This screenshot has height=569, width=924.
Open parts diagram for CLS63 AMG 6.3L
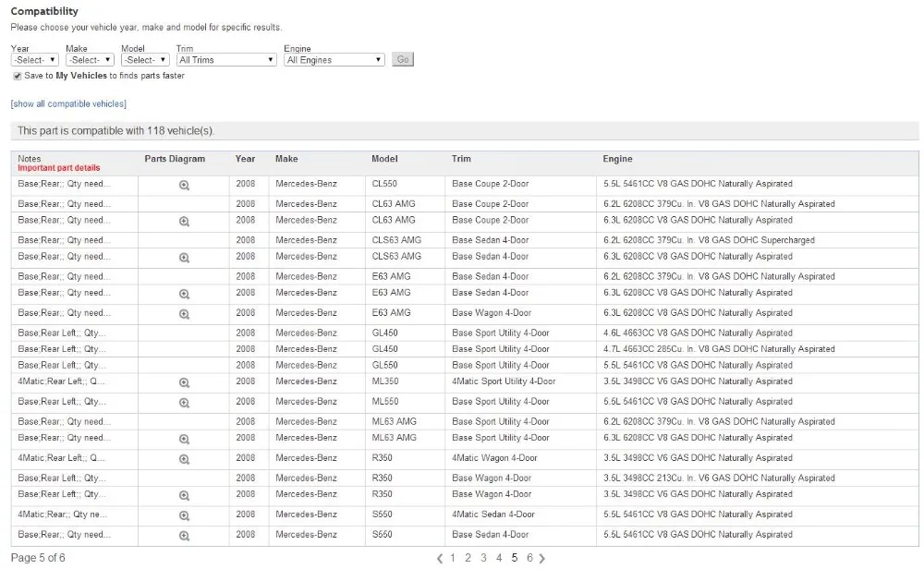(x=184, y=258)
